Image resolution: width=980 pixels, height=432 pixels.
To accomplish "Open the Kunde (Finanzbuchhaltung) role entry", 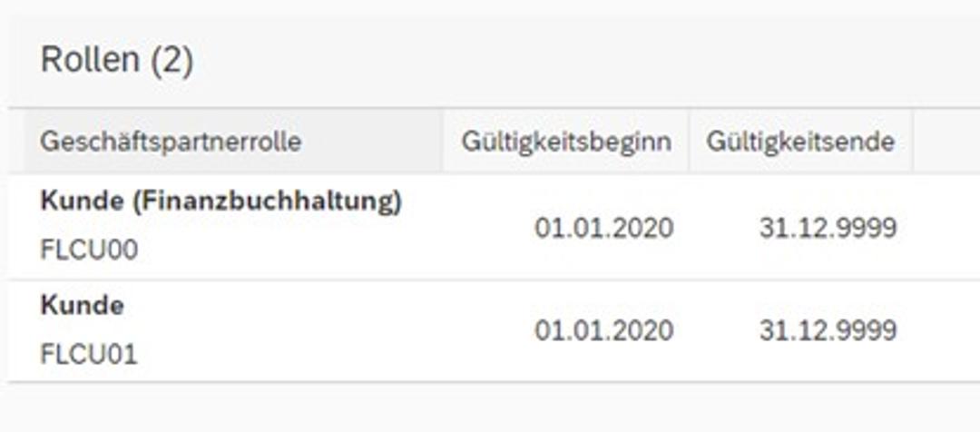I will coord(221,201).
